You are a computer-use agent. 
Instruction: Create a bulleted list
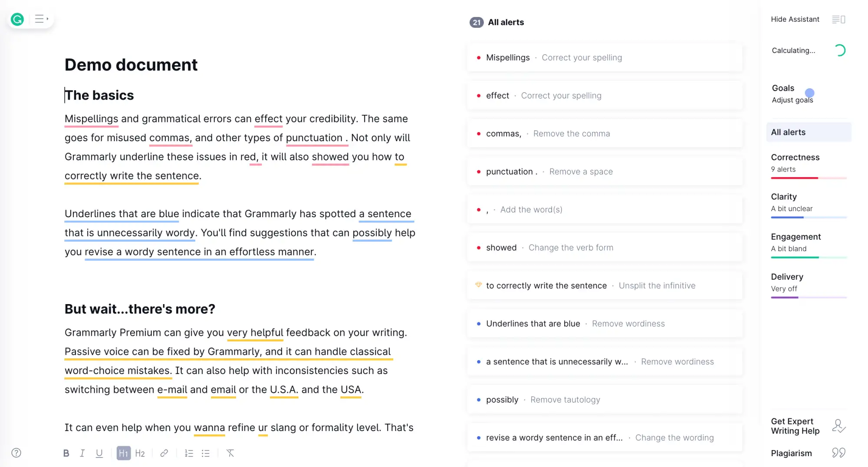[205, 453]
